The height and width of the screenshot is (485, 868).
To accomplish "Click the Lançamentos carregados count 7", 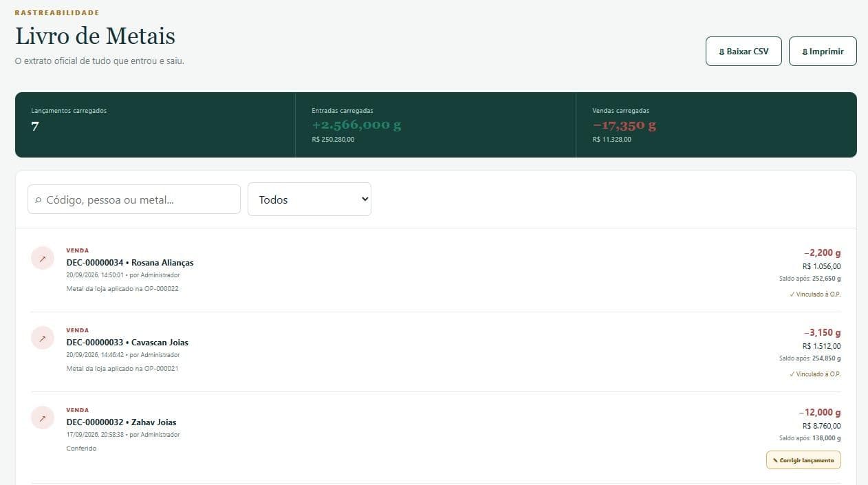I will click(x=35, y=126).
